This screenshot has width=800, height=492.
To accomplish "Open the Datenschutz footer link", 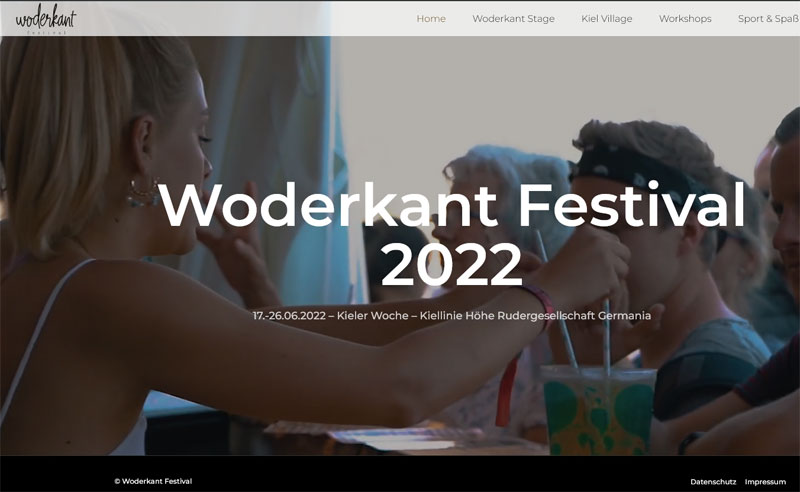I will pos(713,482).
